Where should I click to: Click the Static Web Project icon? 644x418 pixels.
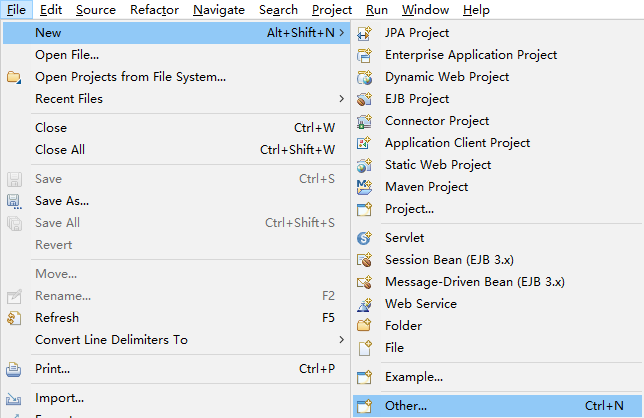365,165
